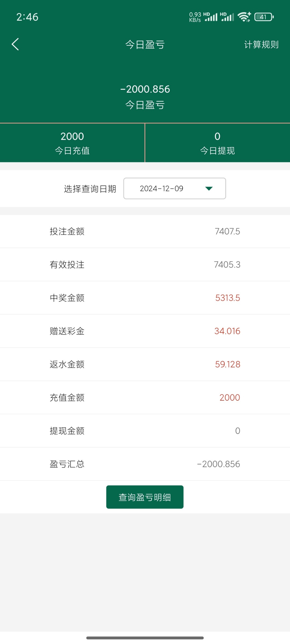Tap the back arrow icon

[15, 44]
